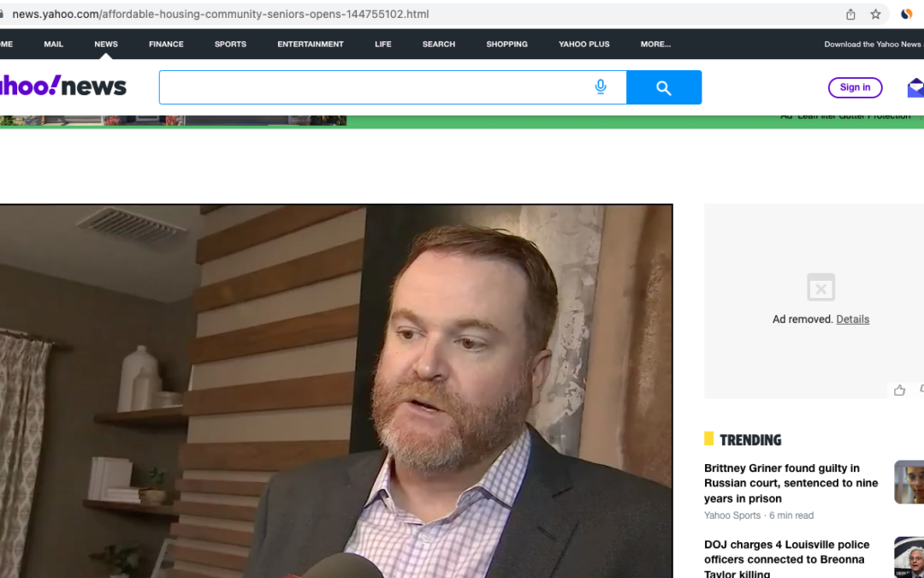The height and width of the screenshot is (578, 924).
Task: Open the browser extension icon beside the star
Action: (907, 15)
